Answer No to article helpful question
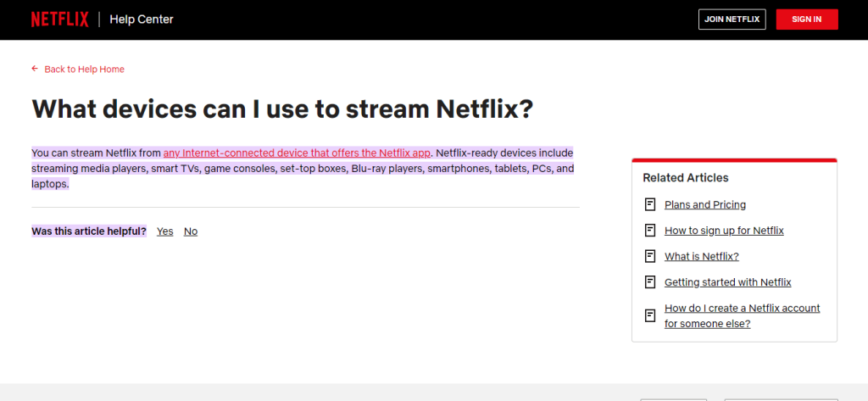The image size is (868, 401). [191, 231]
